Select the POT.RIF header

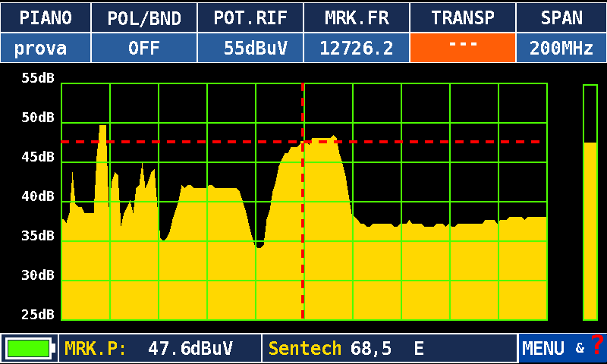(x=250, y=17)
